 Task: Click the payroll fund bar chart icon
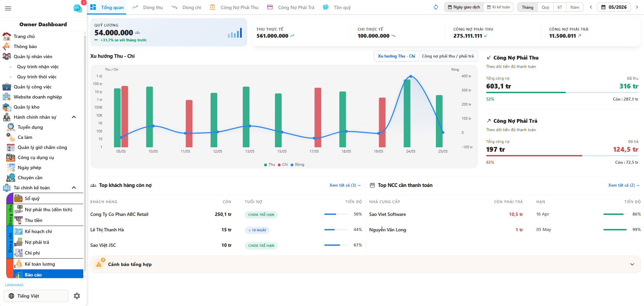point(235,33)
